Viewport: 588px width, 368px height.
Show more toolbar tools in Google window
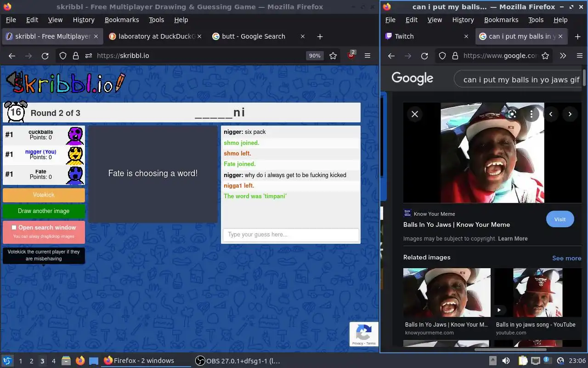(x=563, y=56)
